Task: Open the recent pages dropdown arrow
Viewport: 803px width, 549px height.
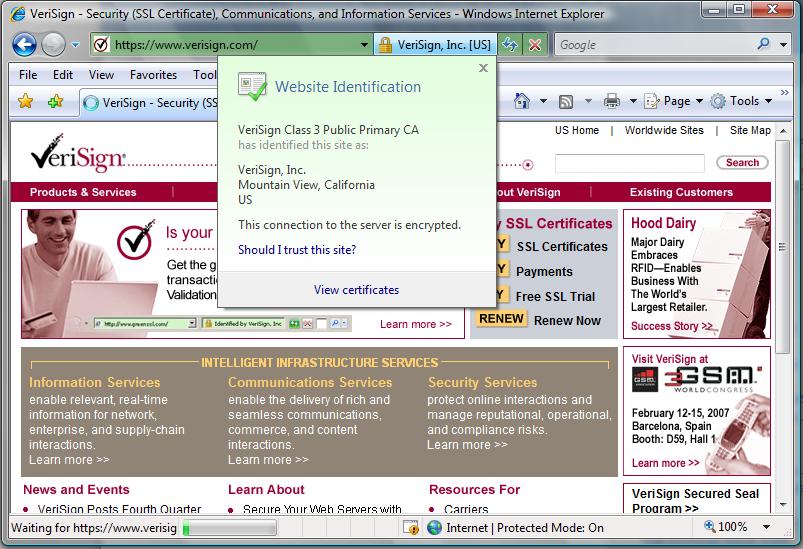Action: 75,45
